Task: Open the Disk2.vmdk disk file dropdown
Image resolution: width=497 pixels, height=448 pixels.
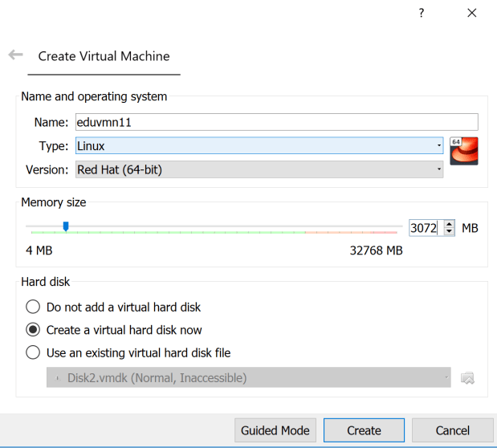Action: (248, 377)
